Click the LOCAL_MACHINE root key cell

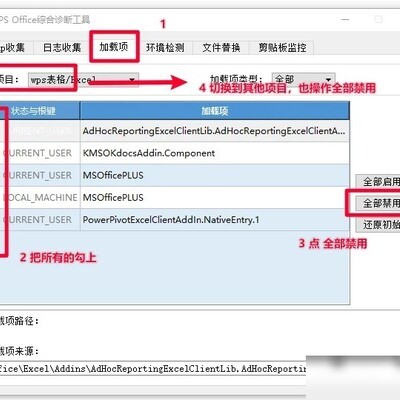(40, 198)
